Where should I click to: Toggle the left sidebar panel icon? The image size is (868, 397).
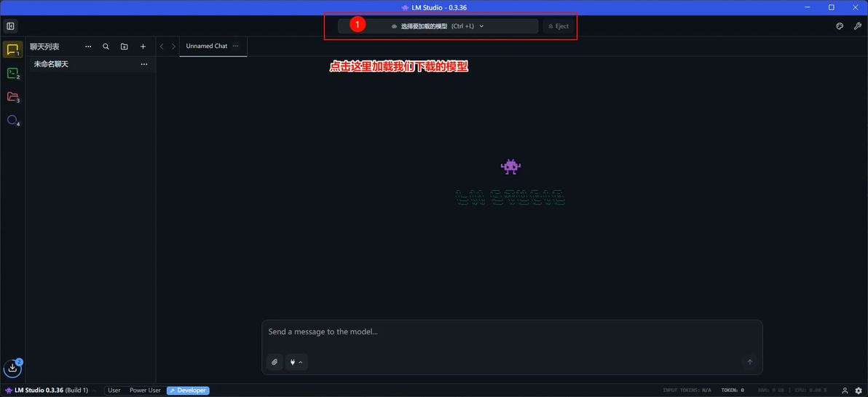click(10, 26)
